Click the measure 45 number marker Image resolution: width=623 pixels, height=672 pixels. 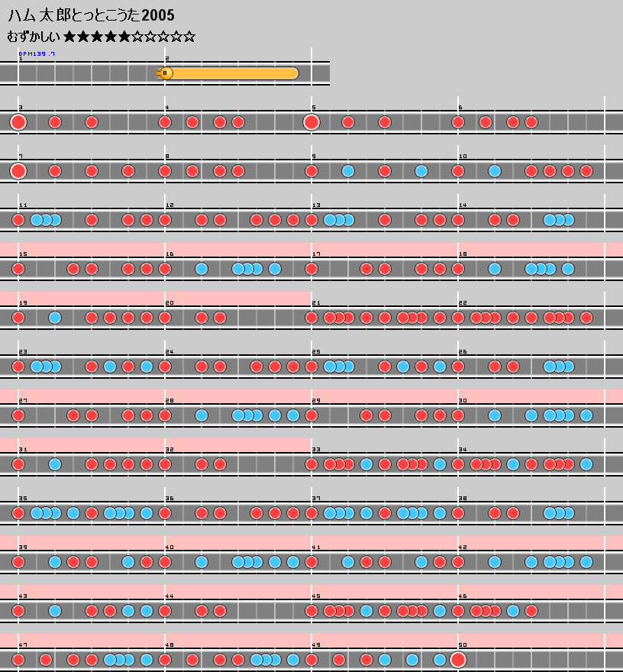(315, 596)
